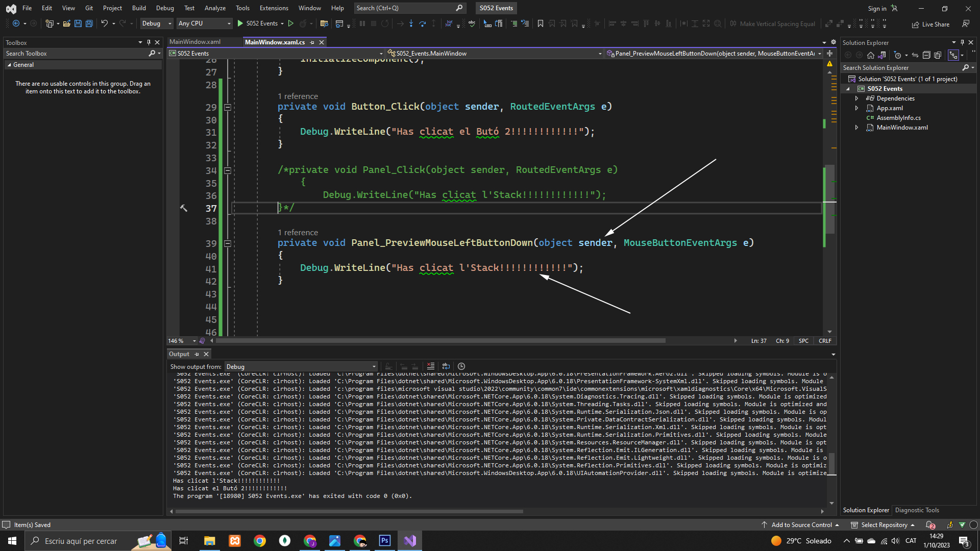Start debugging S052 Events with green play
The image size is (980, 551).
point(240,23)
